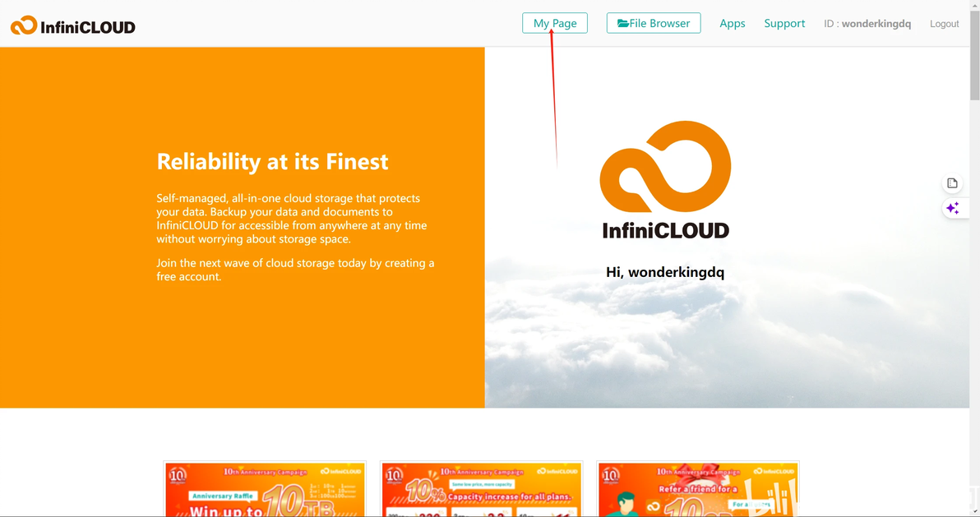Open the Apps menu link
980x517 pixels.
click(x=733, y=23)
